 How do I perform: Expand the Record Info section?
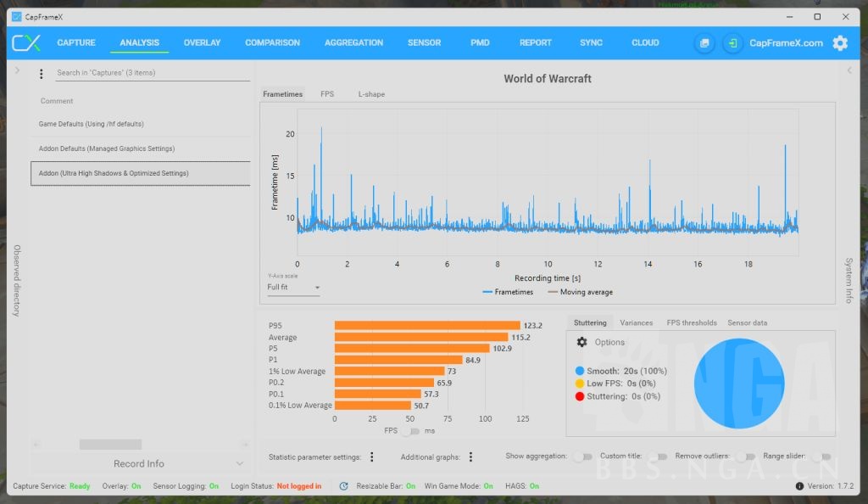pos(239,464)
